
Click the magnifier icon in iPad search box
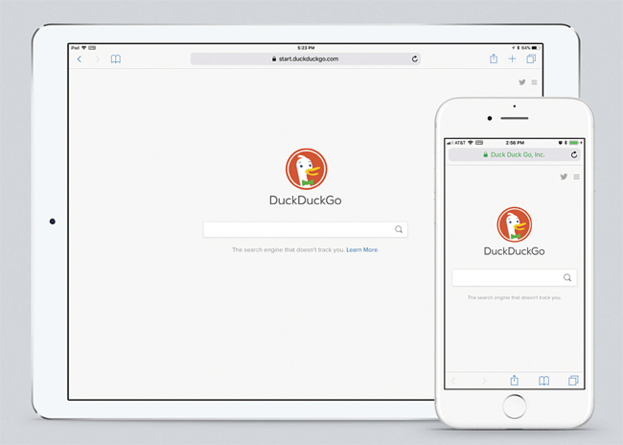pyautogui.click(x=398, y=229)
